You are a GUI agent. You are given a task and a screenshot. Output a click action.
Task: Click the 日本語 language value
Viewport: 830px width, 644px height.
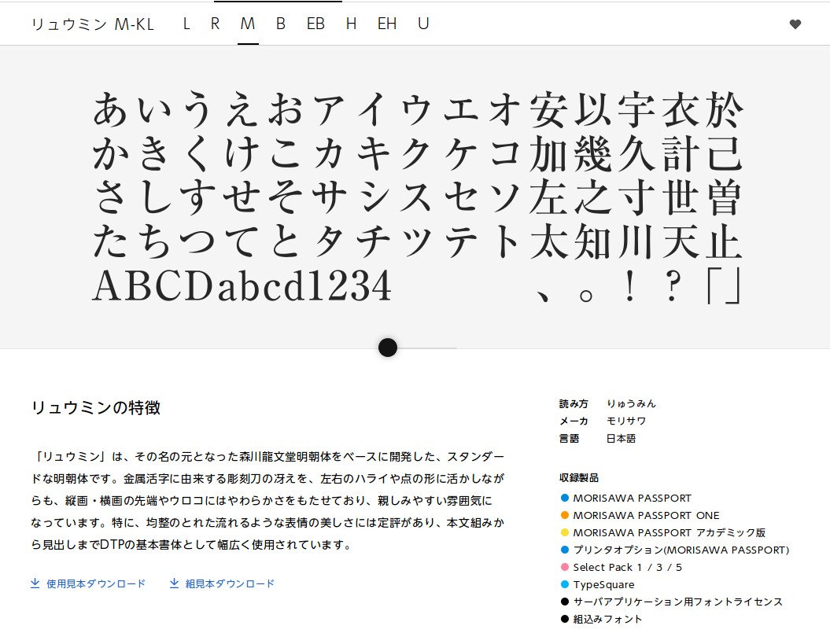tap(621, 438)
